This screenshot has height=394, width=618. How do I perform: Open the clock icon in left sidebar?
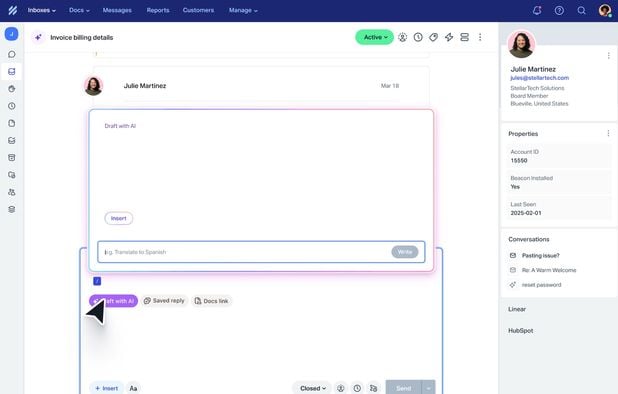click(12, 106)
